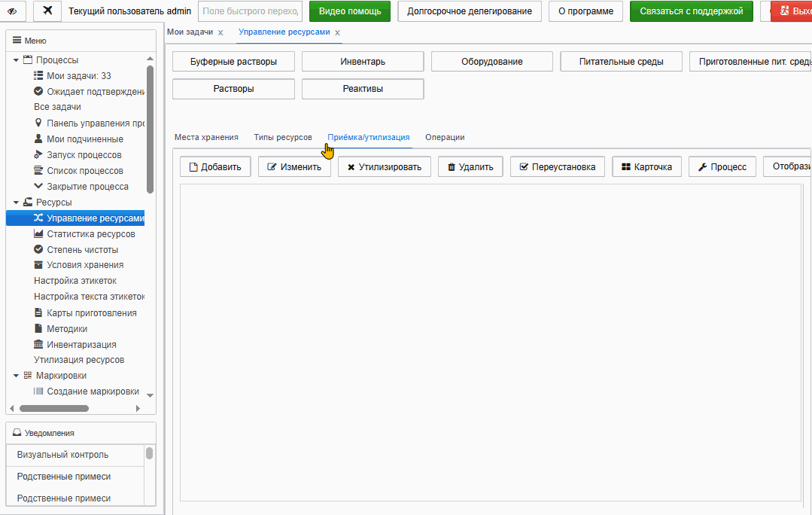
Task: Open Ожидает подтверждения item
Action: 89,92
